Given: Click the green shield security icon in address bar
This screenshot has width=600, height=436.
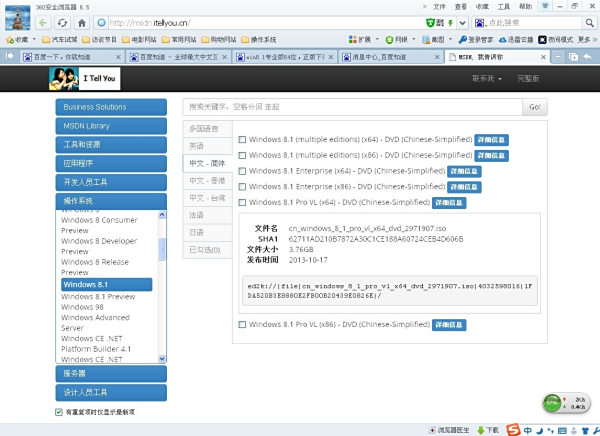Looking at the screenshot, I should [430, 23].
